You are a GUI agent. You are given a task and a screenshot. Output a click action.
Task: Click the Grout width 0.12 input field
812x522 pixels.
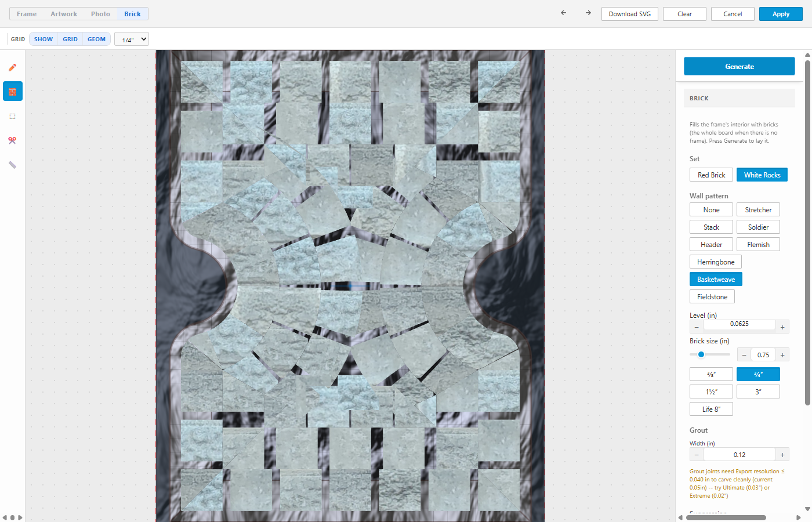[x=739, y=455]
